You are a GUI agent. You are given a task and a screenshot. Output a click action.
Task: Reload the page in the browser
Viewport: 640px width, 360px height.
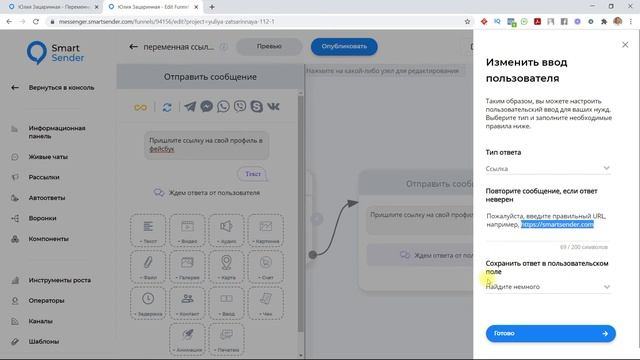coord(36,22)
